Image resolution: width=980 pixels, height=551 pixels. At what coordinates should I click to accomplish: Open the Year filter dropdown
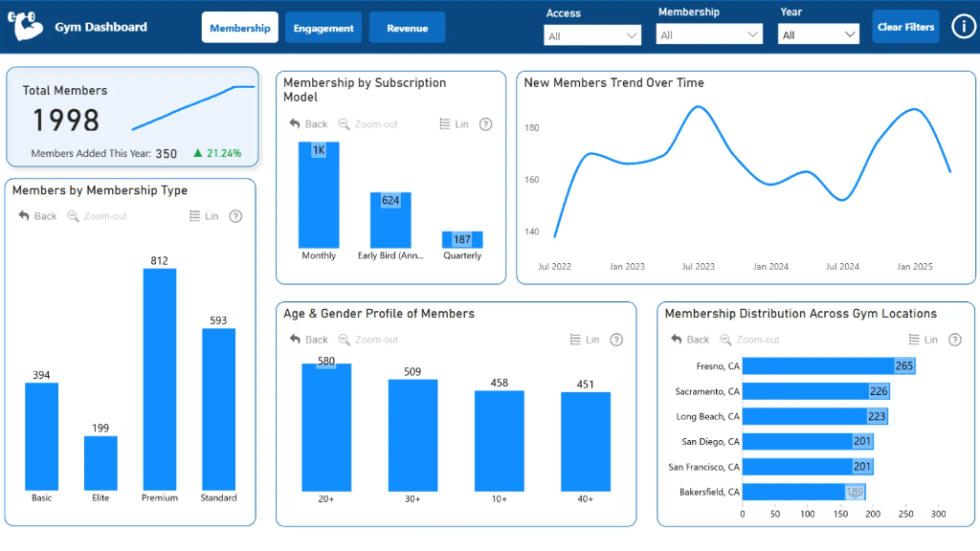(x=819, y=35)
